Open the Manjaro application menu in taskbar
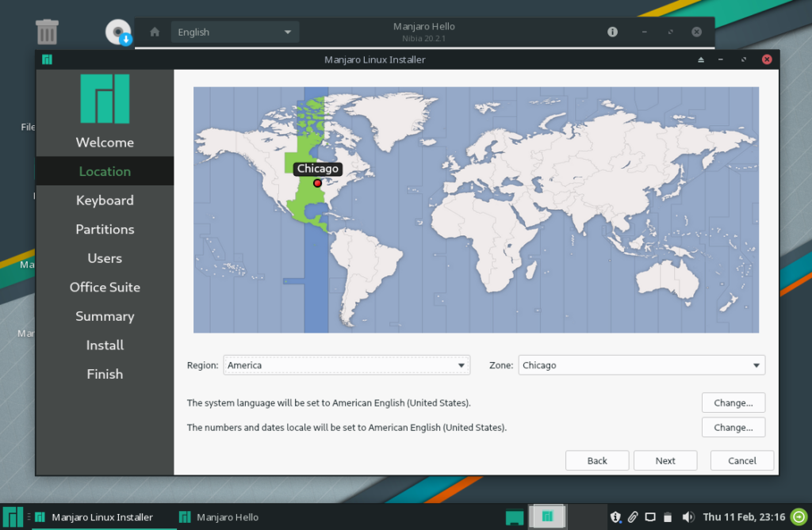Viewport: 812px width, 530px height. coord(13,517)
